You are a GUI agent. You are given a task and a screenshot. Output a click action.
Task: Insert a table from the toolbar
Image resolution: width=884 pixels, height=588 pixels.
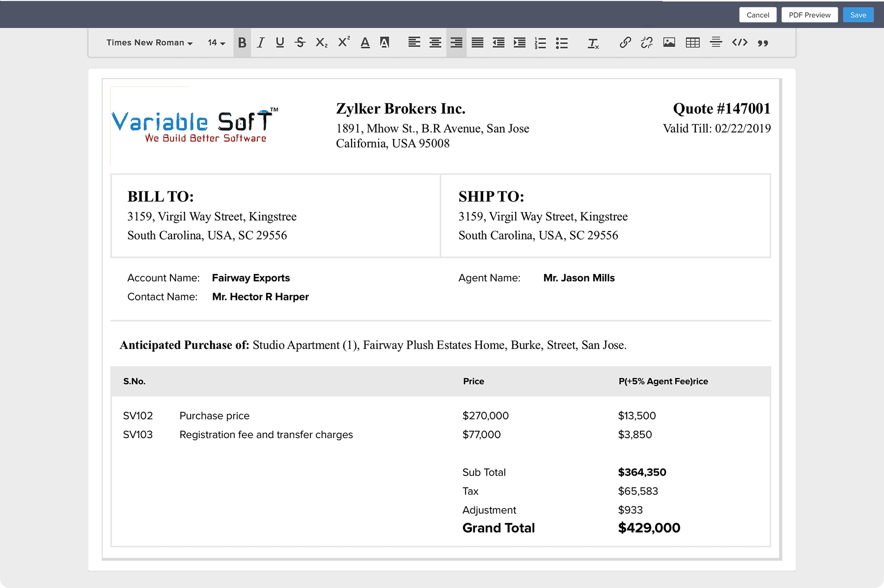tap(692, 43)
